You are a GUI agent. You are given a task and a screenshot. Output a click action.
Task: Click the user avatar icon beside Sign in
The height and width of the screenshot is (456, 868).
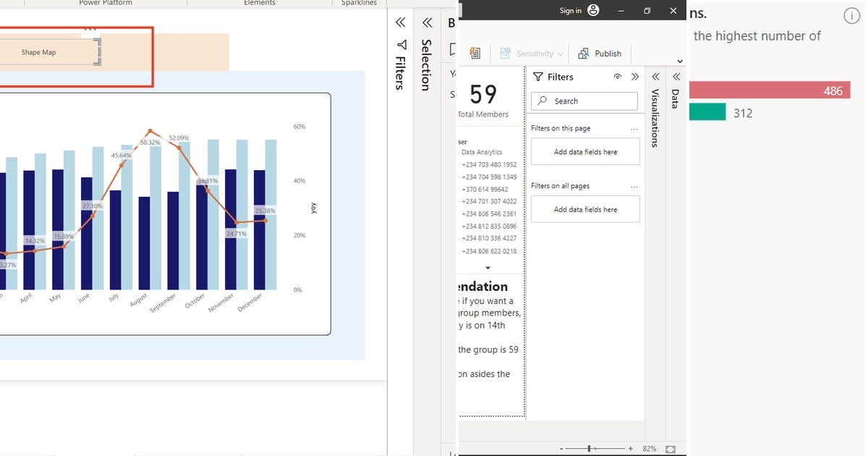tap(594, 10)
